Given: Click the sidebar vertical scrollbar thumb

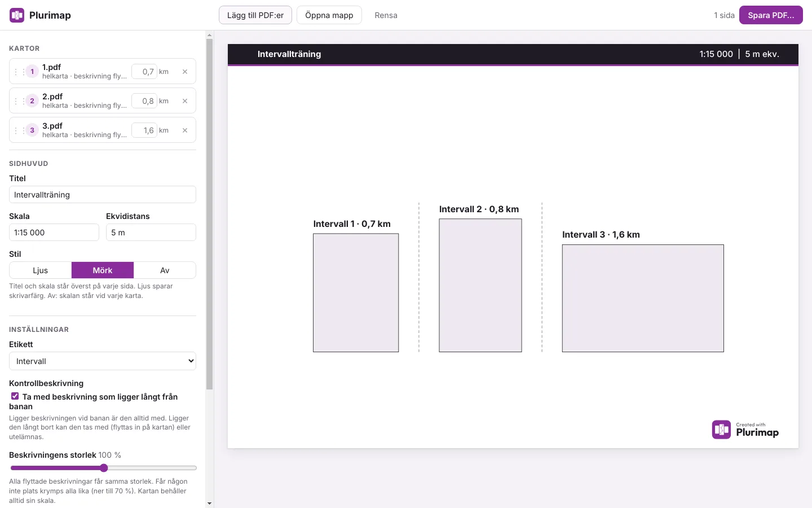Looking at the screenshot, I should [210, 214].
